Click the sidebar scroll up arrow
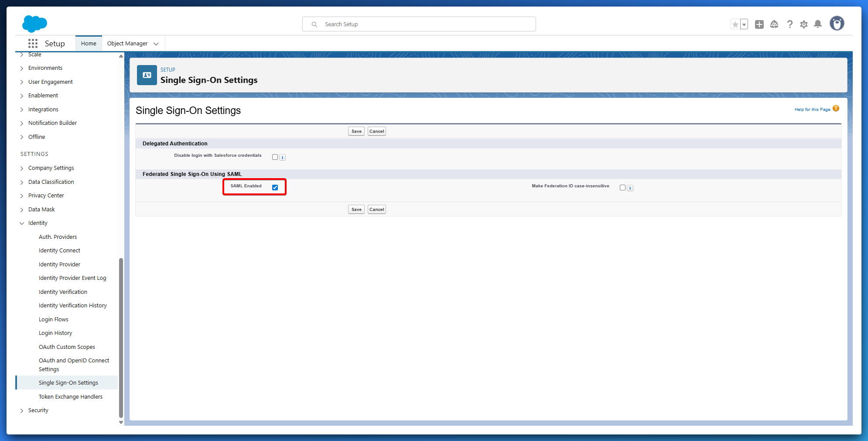Viewport: 868px width, 441px height. click(x=121, y=55)
